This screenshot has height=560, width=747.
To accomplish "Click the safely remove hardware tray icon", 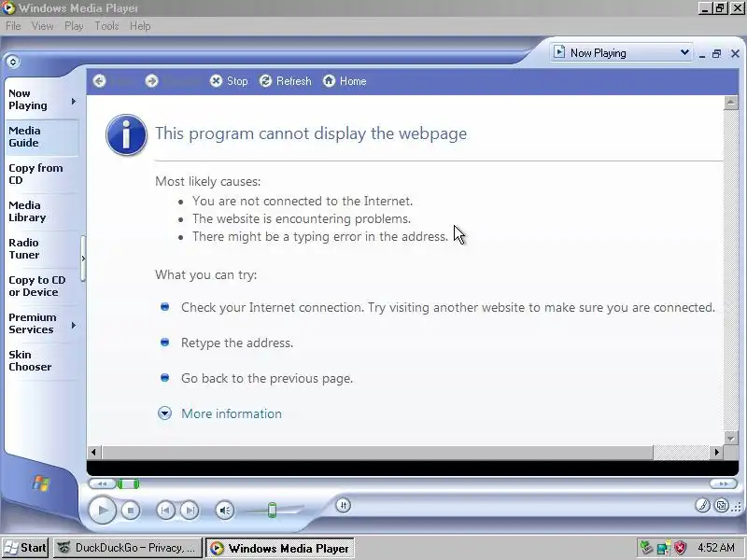I will [646, 548].
